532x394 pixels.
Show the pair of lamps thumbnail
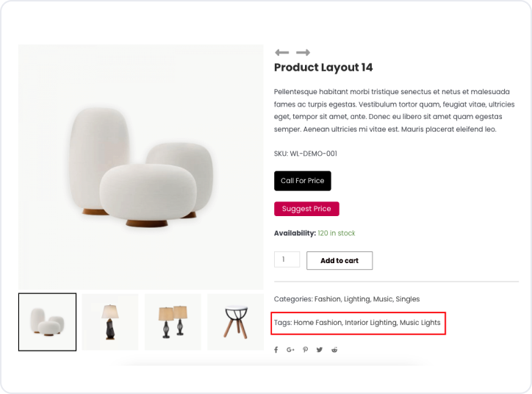tap(173, 322)
